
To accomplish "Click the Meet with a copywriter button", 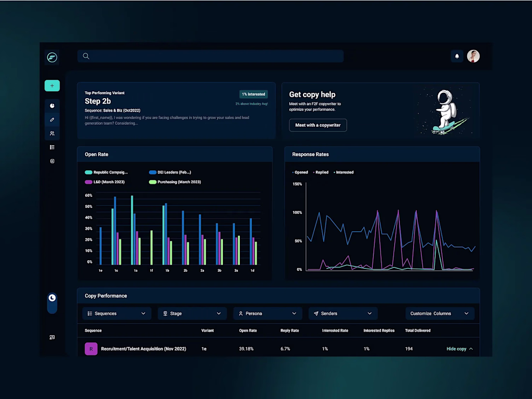I will 318,125.
